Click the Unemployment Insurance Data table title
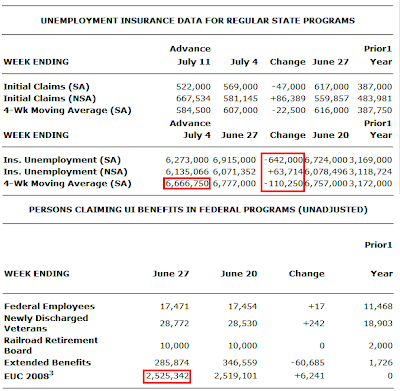The height and width of the screenshot is (391, 400). (x=198, y=21)
